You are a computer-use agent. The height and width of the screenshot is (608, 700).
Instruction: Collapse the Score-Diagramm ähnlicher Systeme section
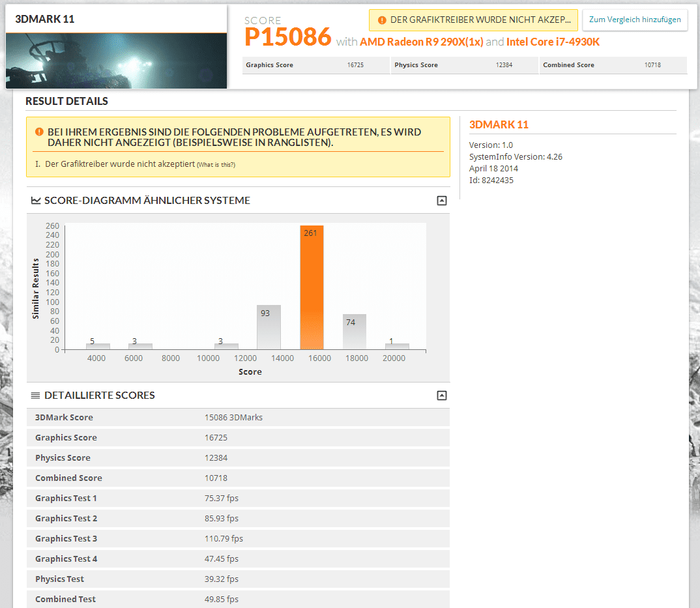(441, 201)
